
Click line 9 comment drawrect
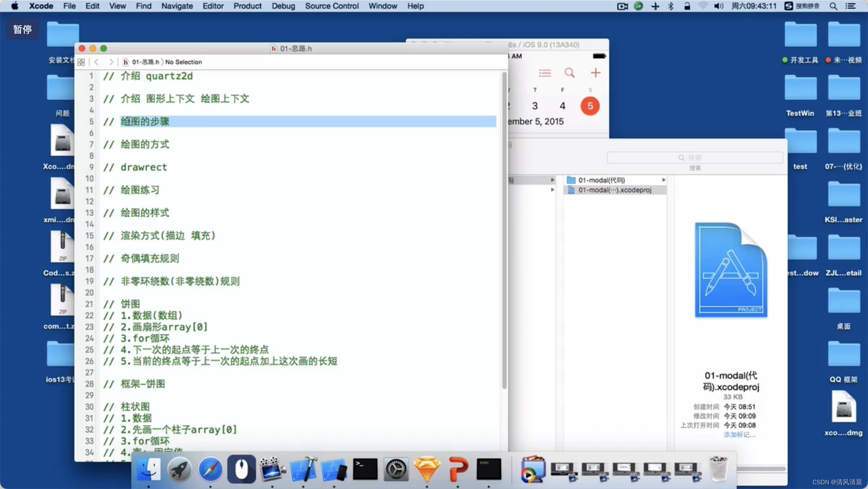(135, 167)
